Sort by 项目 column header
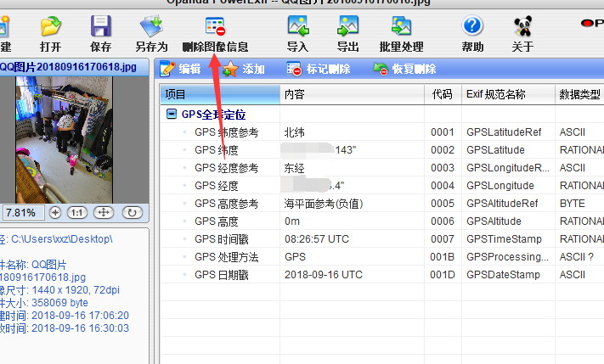604x364 pixels. click(x=220, y=94)
